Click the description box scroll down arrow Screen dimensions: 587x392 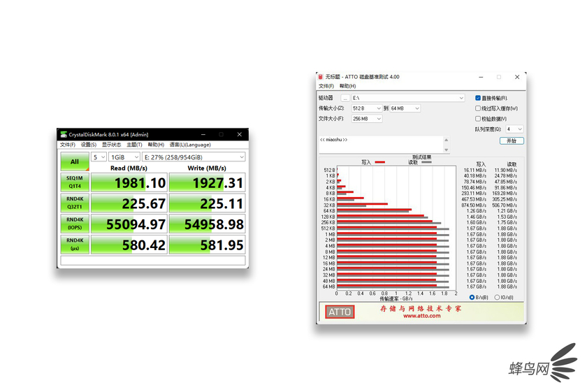[x=447, y=150]
